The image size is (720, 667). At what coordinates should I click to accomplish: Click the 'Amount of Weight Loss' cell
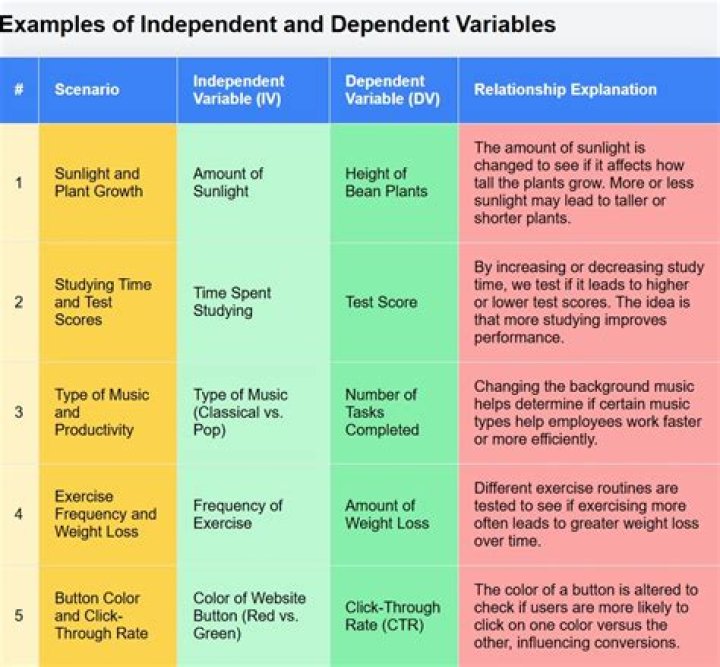click(x=387, y=514)
